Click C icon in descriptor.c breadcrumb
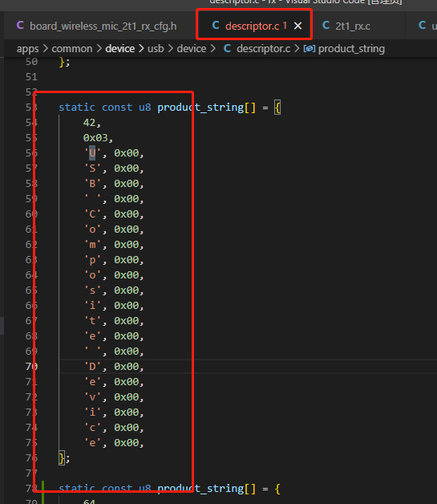 click(x=227, y=49)
